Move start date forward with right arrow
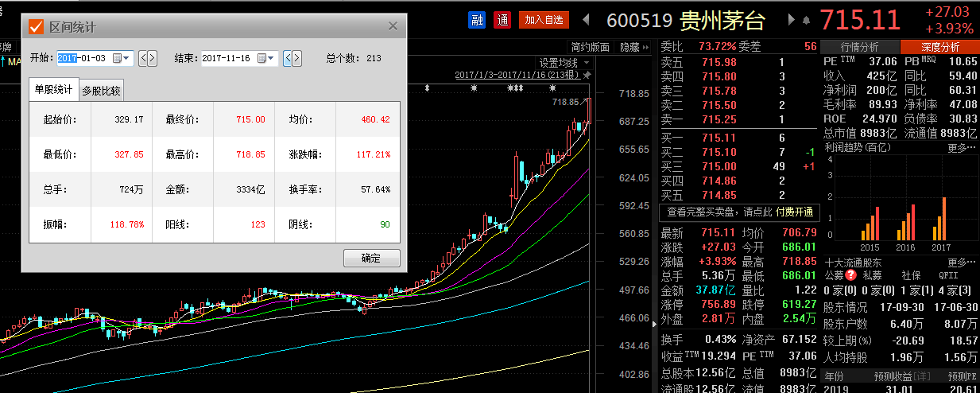 pos(153,58)
